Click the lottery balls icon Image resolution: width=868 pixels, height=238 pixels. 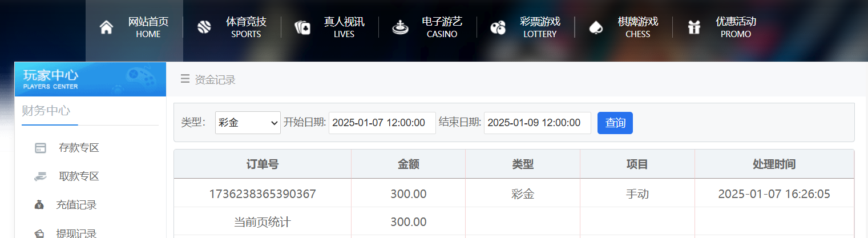tap(498, 27)
